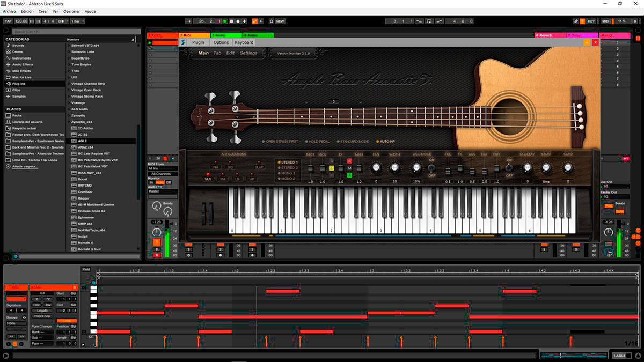The height and width of the screenshot is (362, 644).
Task: Click the session record circle button
Action: point(271,21)
